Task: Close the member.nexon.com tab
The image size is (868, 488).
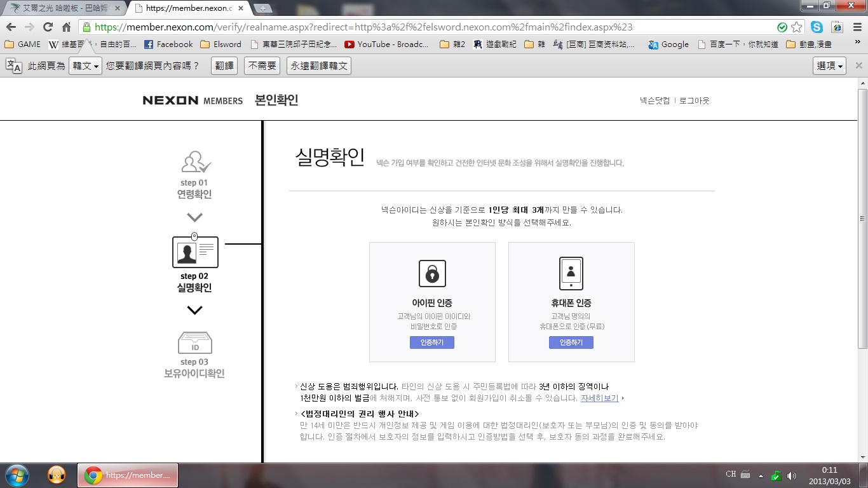Action: [241, 8]
